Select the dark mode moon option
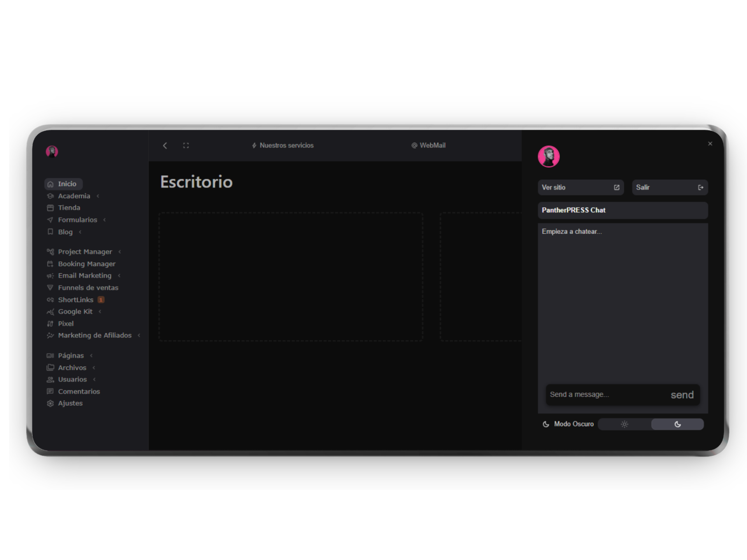 coord(677,424)
